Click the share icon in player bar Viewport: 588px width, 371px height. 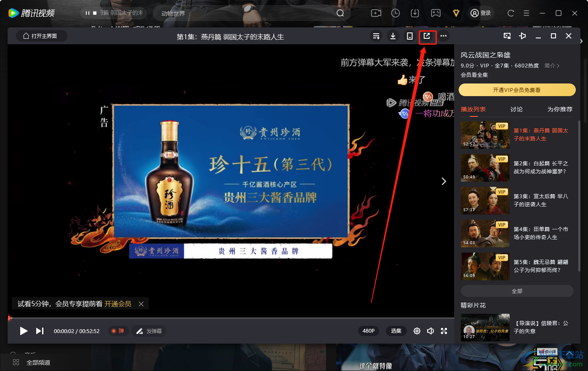(x=427, y=36)
